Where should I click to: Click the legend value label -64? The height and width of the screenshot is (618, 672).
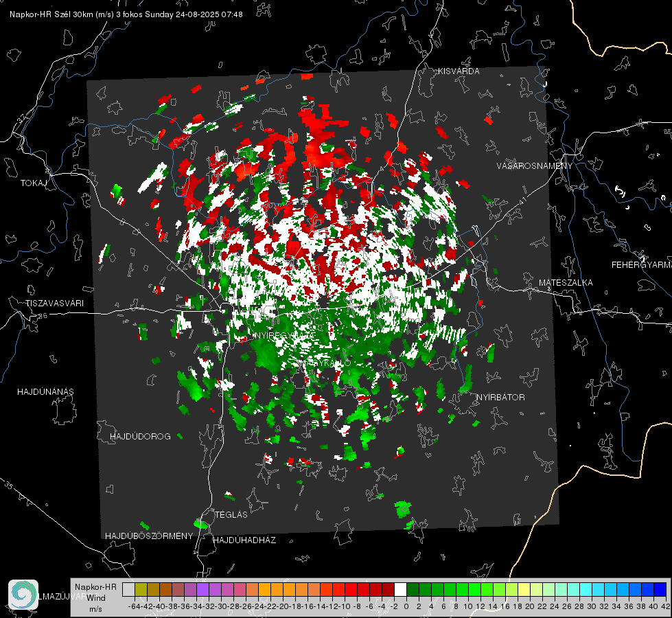click(135, 606)
